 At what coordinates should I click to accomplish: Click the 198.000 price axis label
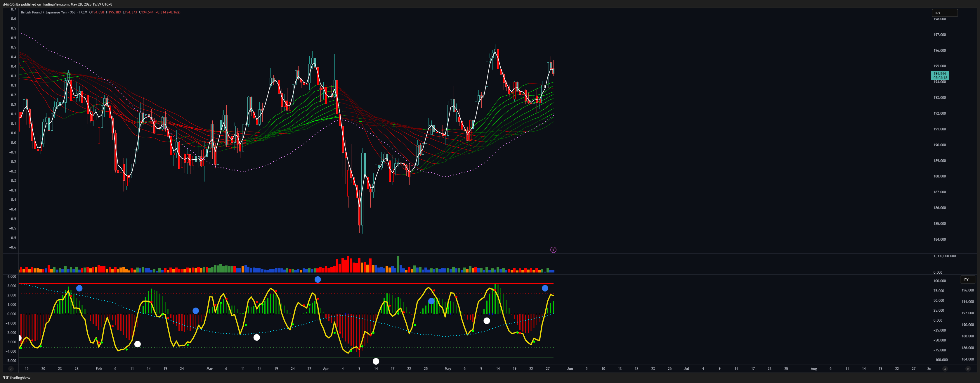point(939,19)
